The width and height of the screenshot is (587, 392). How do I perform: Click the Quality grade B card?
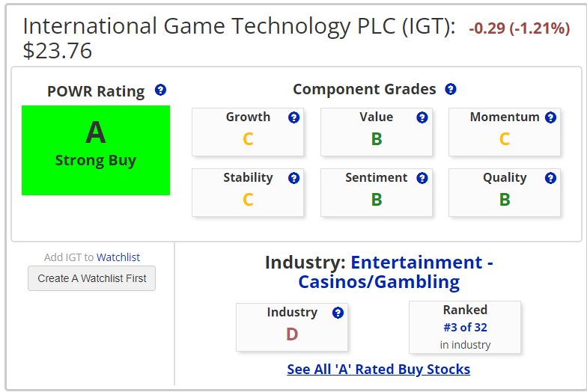coord(505,193)
